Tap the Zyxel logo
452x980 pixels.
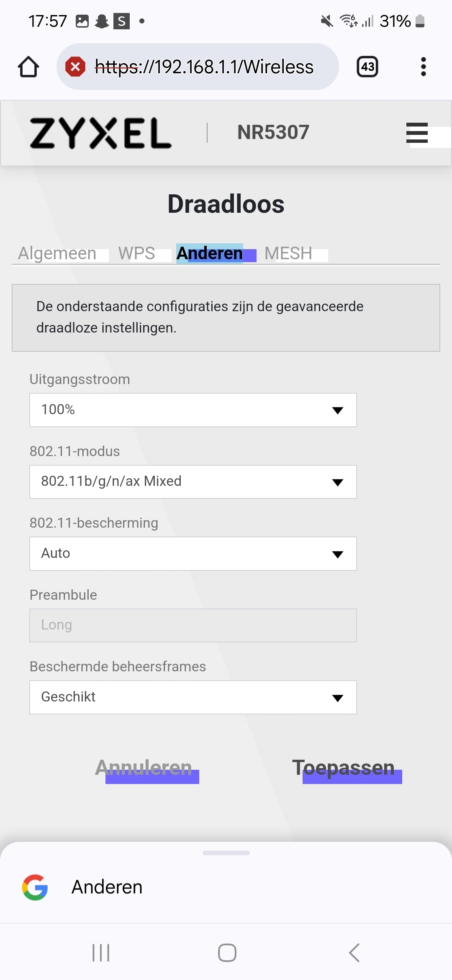tap(100, 133)
